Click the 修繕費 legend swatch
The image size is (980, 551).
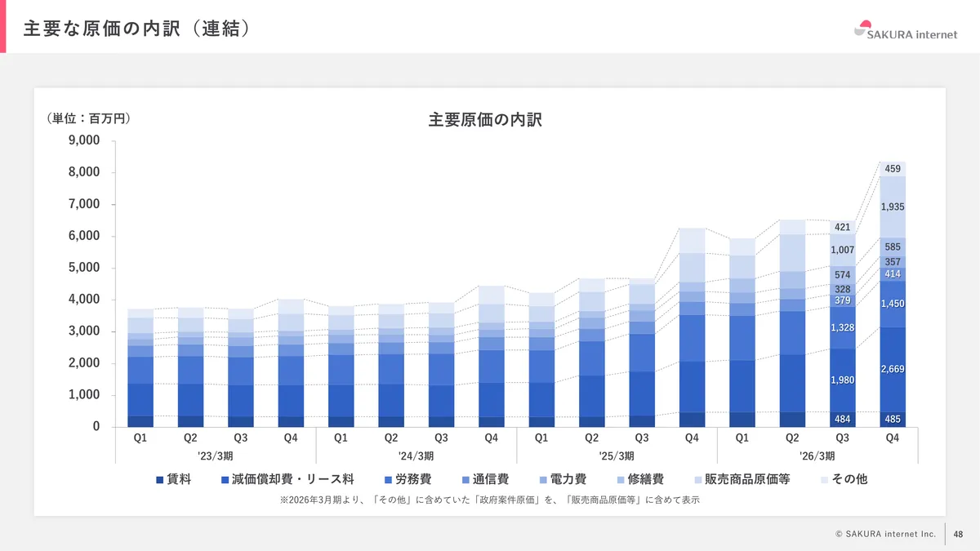pyautogui.click(x=620, y=480)
